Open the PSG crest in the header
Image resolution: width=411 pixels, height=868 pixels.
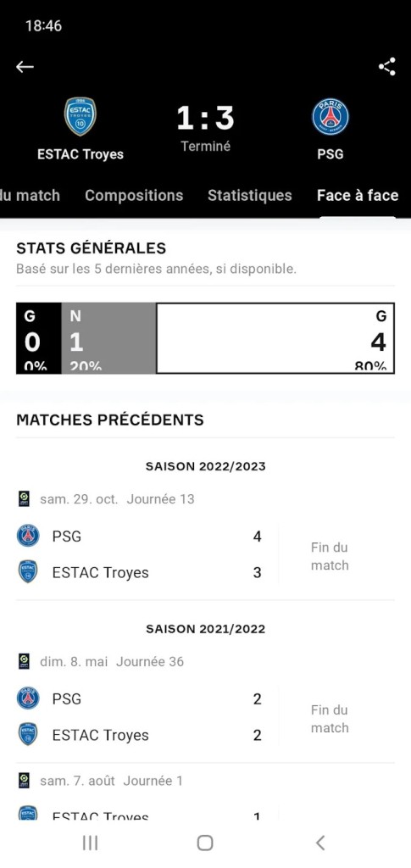pyautogui.click(x=330, y=117)
